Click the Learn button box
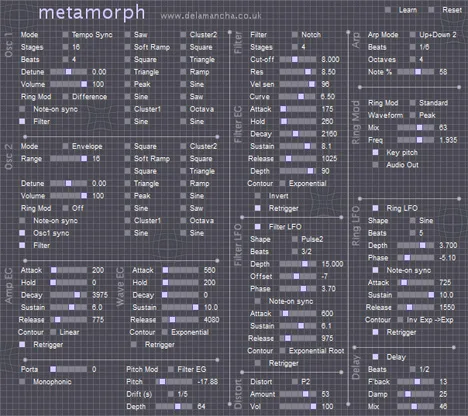This screenshot has height=416, width=468. (x=388, y=10)
